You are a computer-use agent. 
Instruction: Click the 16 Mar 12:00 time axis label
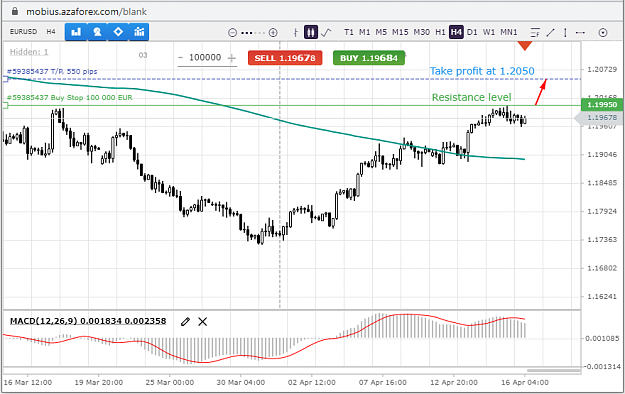(28, 382)
